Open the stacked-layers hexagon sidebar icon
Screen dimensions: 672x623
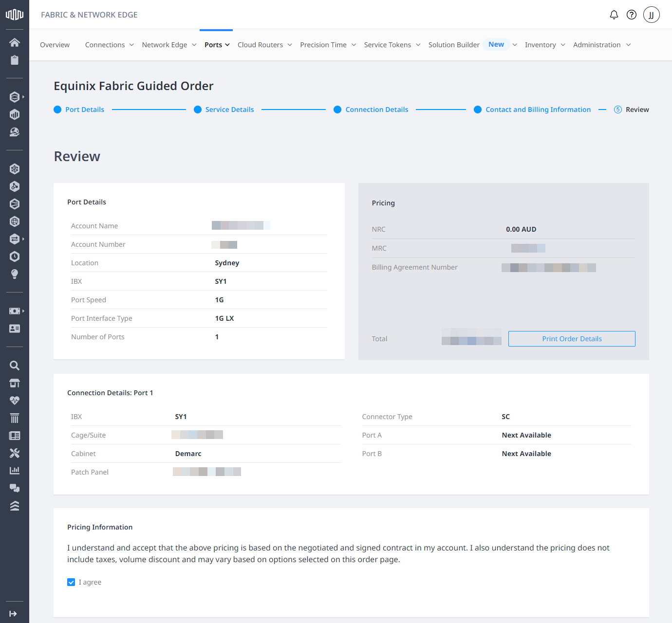(15, 97)
